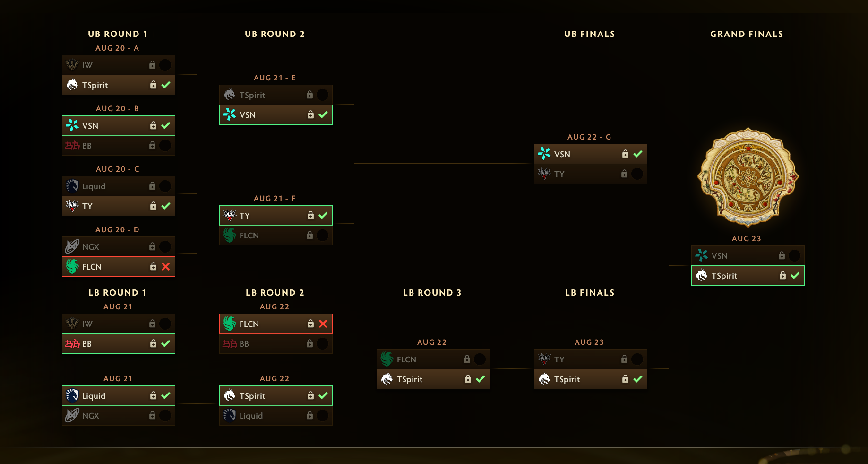The width and height of the screenshot is (868, 464).
Task: Click Liquid horse logo in Aug 20 - C
Action: click(72, 186)
